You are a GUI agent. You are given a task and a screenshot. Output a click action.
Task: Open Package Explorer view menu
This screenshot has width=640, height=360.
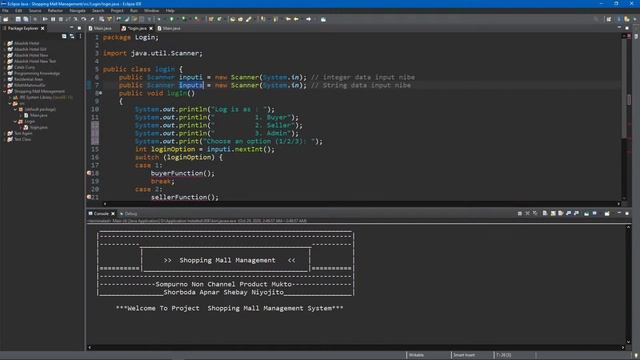80,36
